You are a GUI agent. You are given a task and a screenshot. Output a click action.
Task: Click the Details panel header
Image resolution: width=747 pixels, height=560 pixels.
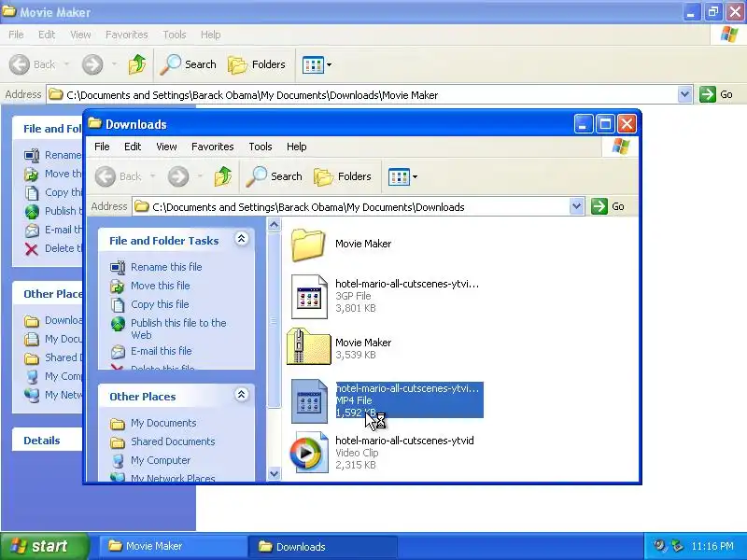48,441
